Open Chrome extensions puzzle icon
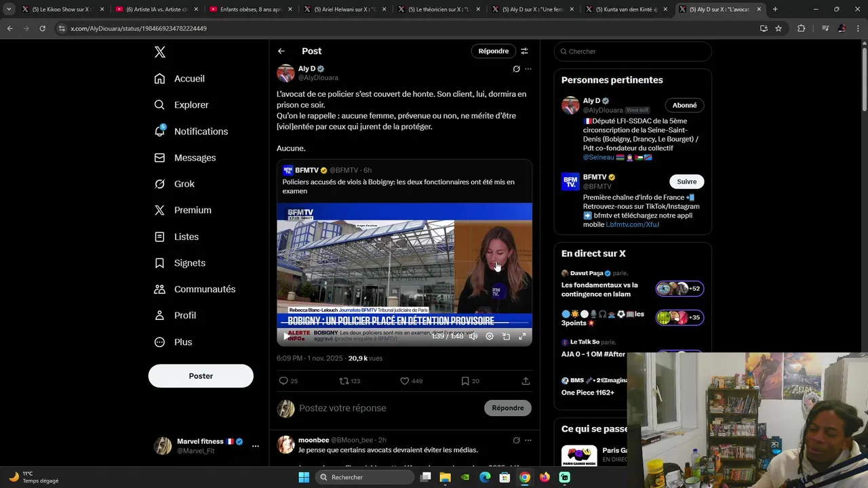868x488 pixels. coord(802,28)
